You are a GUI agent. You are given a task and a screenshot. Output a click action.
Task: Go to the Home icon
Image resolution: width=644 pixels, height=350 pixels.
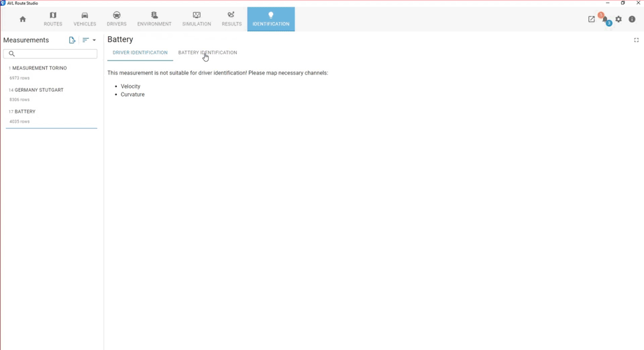point(23,19)
